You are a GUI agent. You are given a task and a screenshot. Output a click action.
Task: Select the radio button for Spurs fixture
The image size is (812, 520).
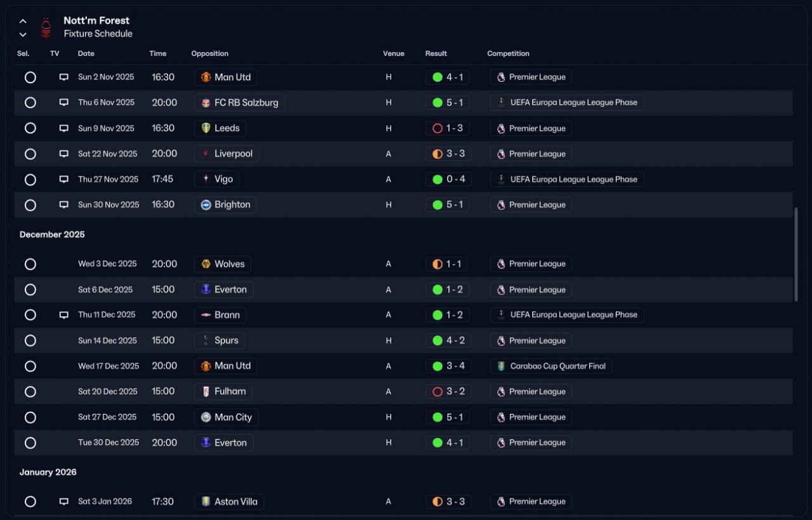point(30,341)
